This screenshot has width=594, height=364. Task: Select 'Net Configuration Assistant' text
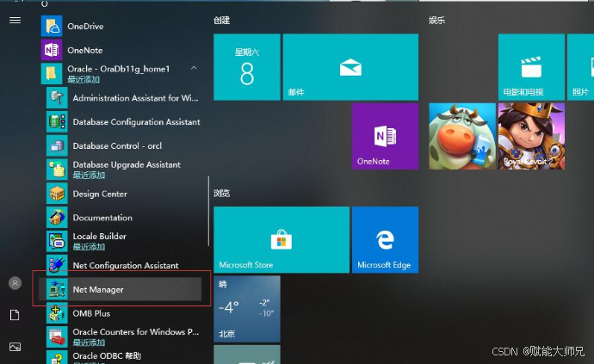tap(126, 266)
